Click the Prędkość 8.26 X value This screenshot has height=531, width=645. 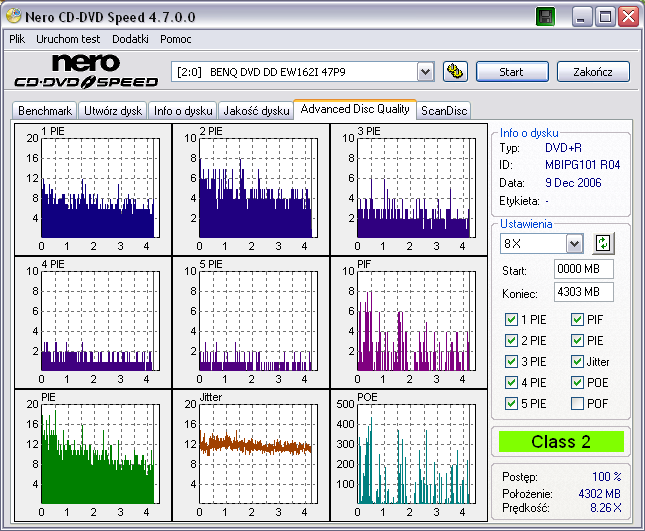[x=606, y=508]
